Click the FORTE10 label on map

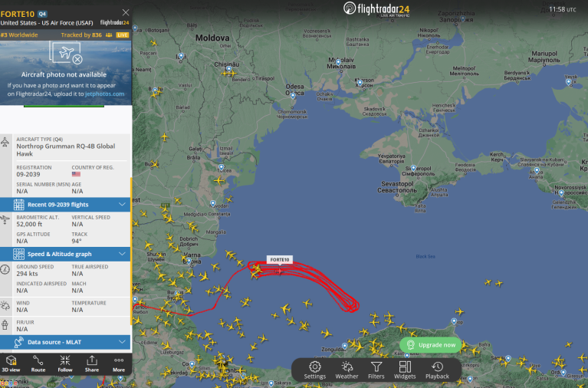(280, 260)
